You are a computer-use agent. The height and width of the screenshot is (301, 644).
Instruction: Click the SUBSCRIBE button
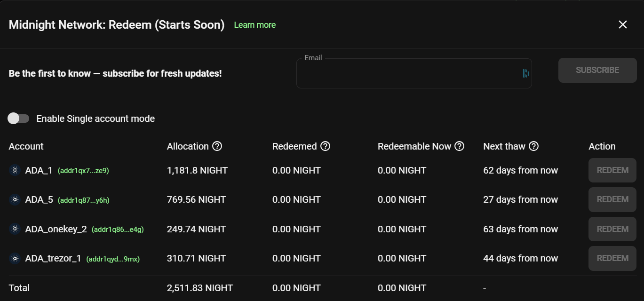click(597, 70)
